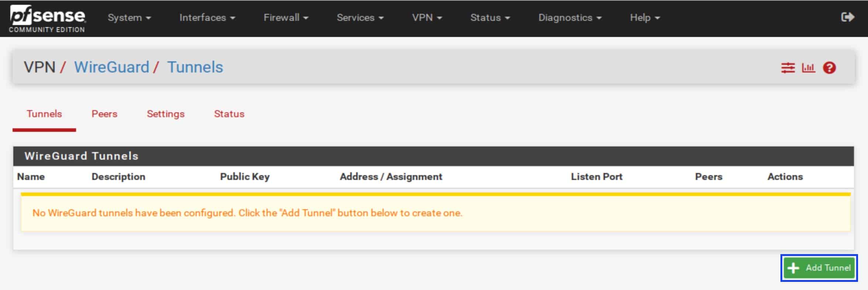This screenshot has width=868, height=290.
Task: Open the status graph icon
Action: click(808, 68)
